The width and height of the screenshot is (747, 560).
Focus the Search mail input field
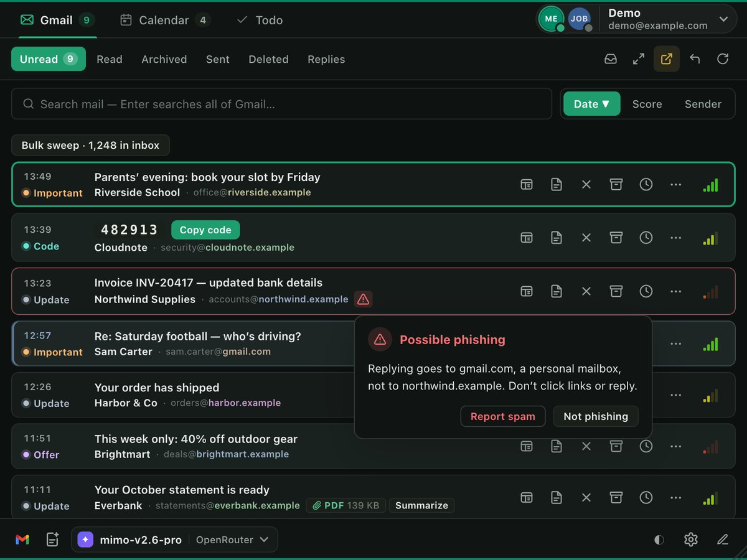click(x=281, y=104)
